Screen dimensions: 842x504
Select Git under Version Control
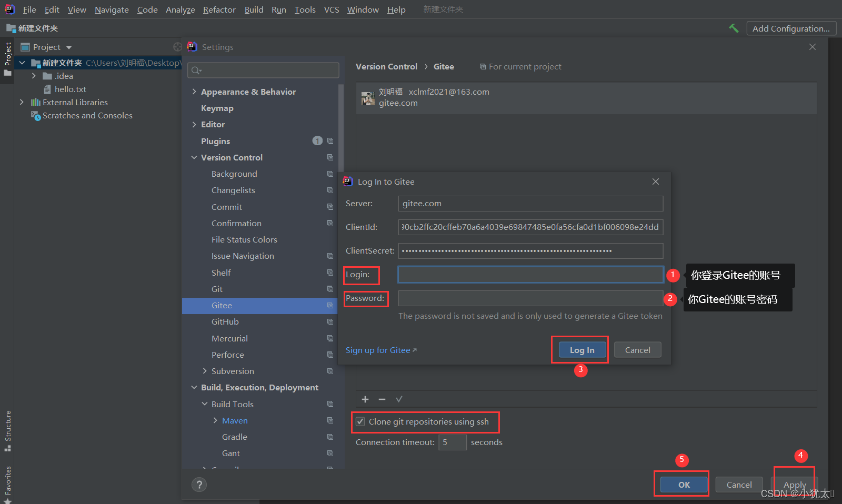point(217,289)
